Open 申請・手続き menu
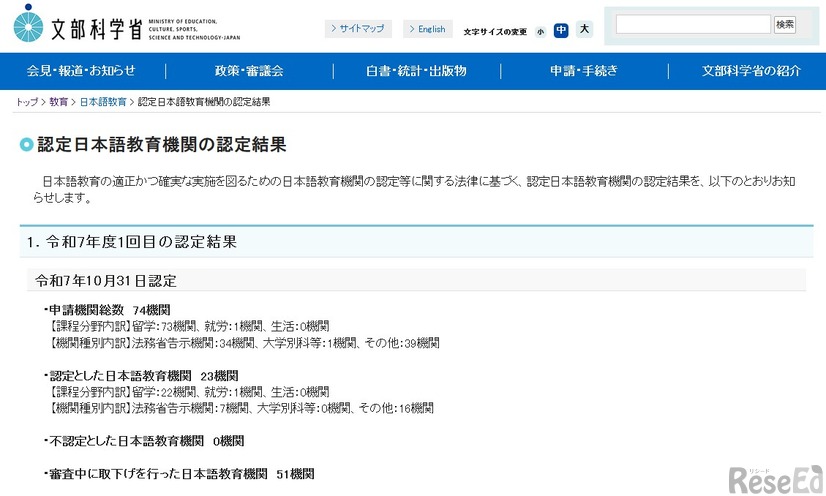Screen dimensions: 826x496 (x=584, y=71)
